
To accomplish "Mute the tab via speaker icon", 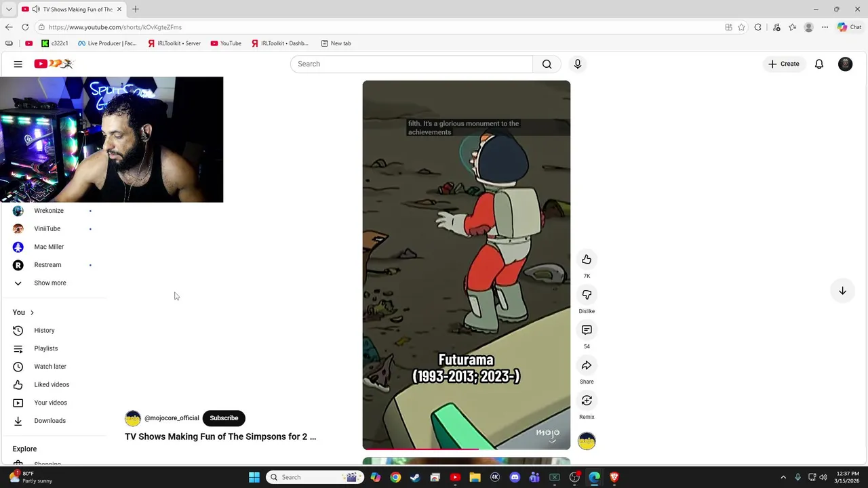I will click(x=35, y=9).
